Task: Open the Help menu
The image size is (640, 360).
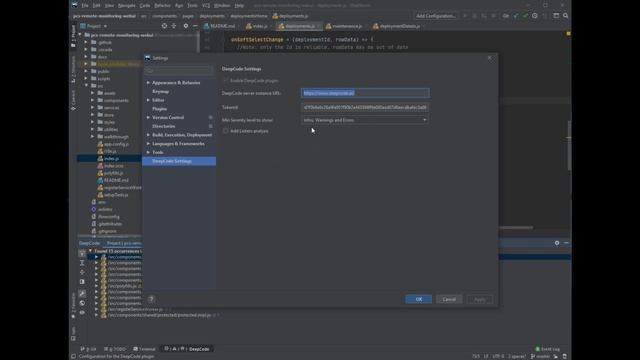Action: pyautogui.click(x=239, y=5)
